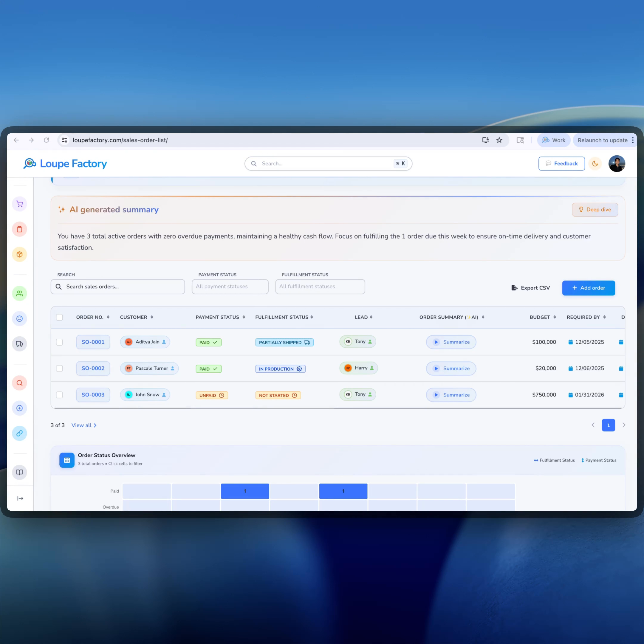Viewport: 644px width, 644px height.
Task: Summarize order SO-0001
Action: pyautogui.click(x=451, y=342)
